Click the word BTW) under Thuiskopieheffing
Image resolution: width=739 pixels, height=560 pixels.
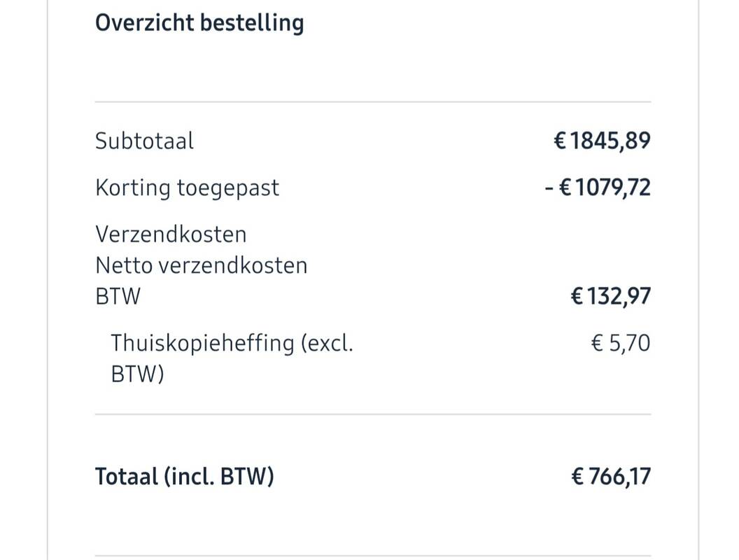point(137,374)
